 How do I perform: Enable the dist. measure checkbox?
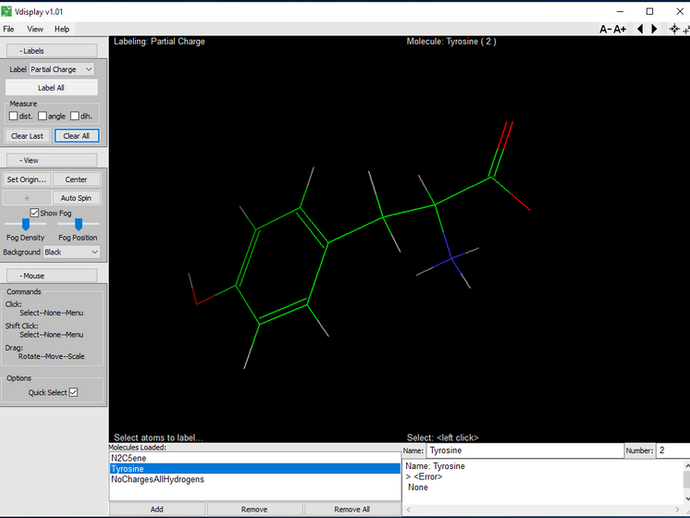pos(14,116)
